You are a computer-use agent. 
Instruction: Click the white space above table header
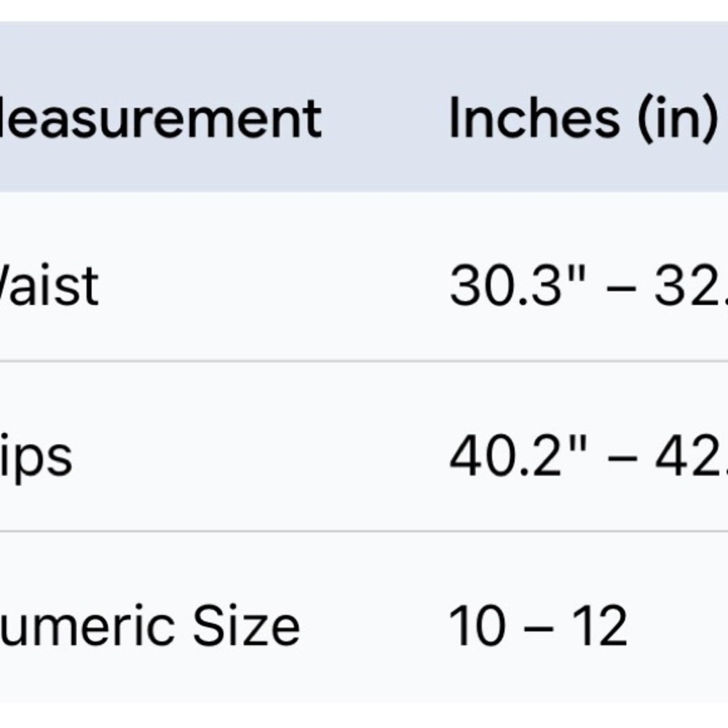coord(364,10)
